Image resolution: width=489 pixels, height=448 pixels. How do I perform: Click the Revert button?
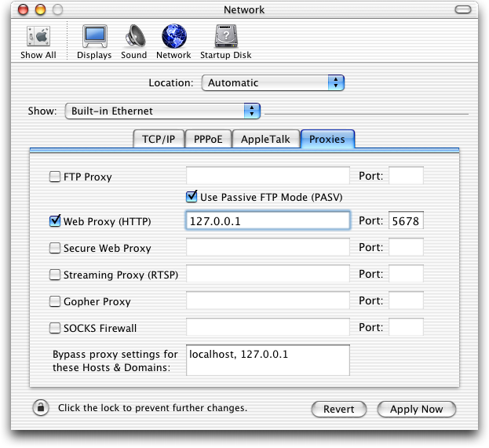(x=339, y=409)
